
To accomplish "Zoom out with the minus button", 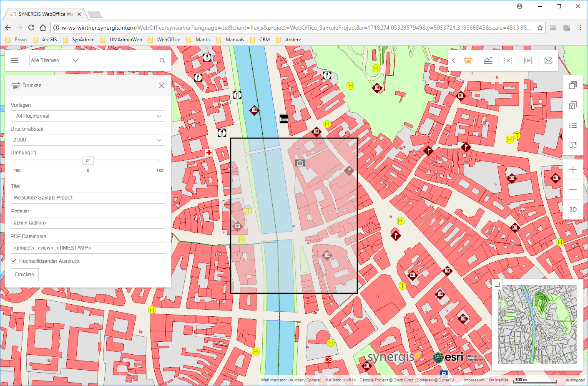I will (x=573, y=189).
